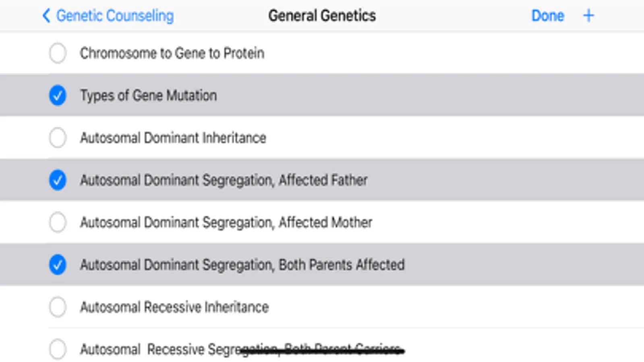Deselect Affected Father segregation checkmark
644x362 pixels.
coord(58,180)
